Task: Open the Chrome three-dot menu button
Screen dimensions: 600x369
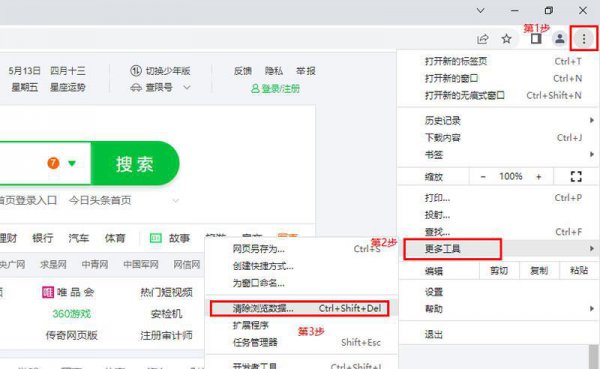Action: 584,39
